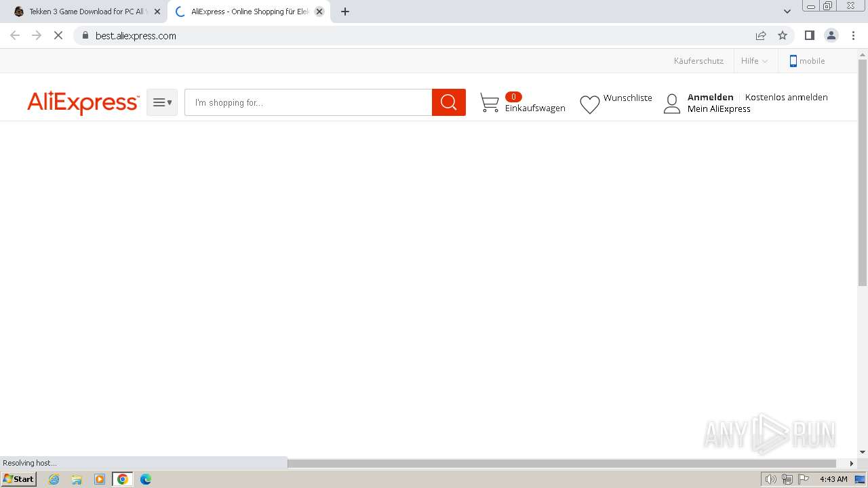Click the cart item count badge
The image size is (868, 488).
513,97
